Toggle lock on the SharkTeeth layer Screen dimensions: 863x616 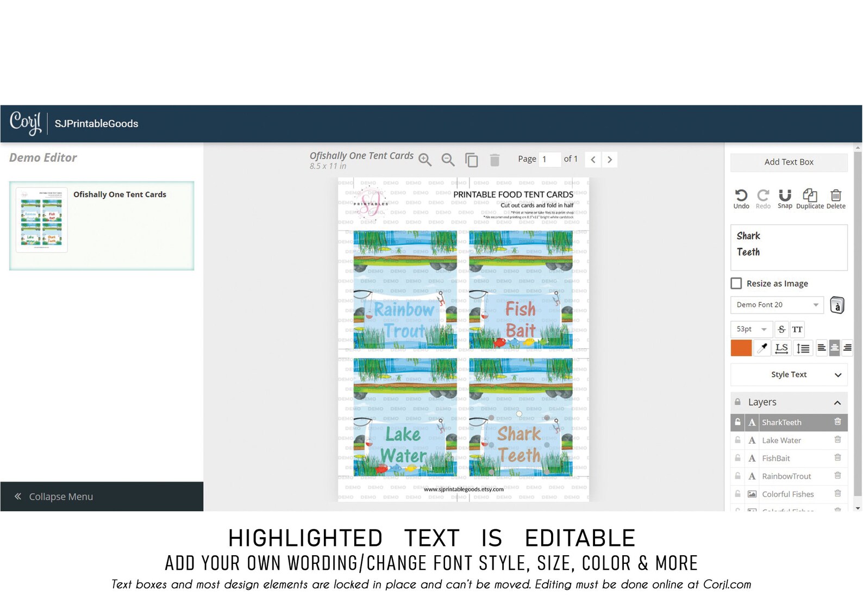tap(737, 422)
